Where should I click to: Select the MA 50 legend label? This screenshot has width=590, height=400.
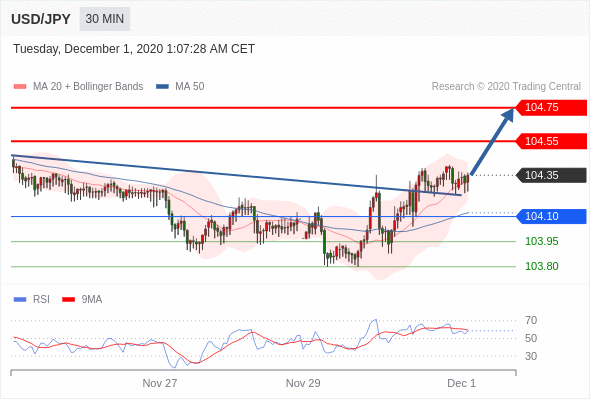click(x=190, y=87)
